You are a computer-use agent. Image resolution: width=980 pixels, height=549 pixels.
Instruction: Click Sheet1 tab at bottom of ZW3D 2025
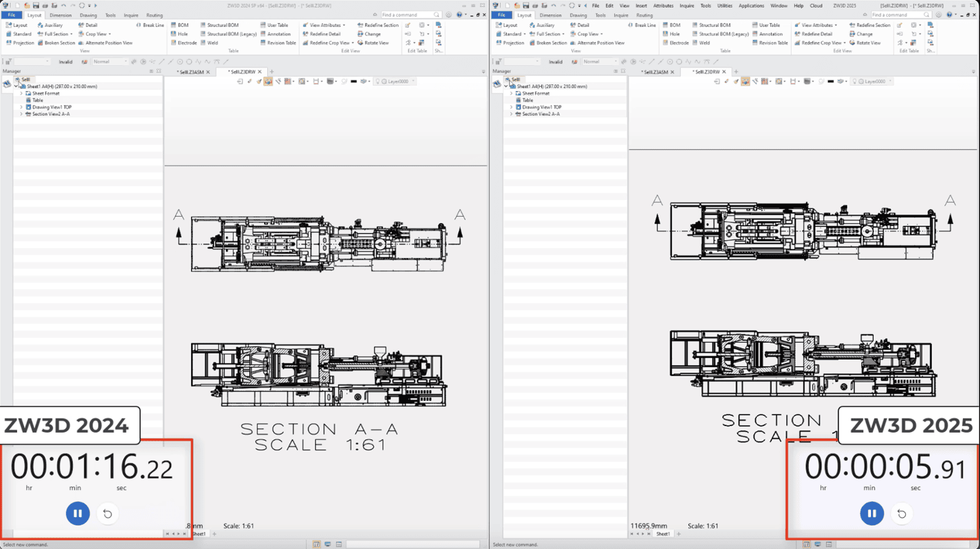point(663,534)
